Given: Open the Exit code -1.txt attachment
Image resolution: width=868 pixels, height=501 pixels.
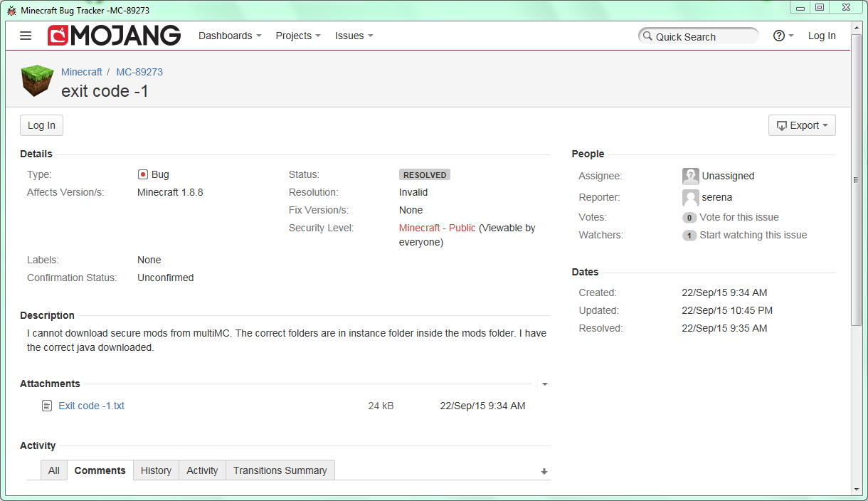Looking at the screenshot, I should [x=91, y=406].
